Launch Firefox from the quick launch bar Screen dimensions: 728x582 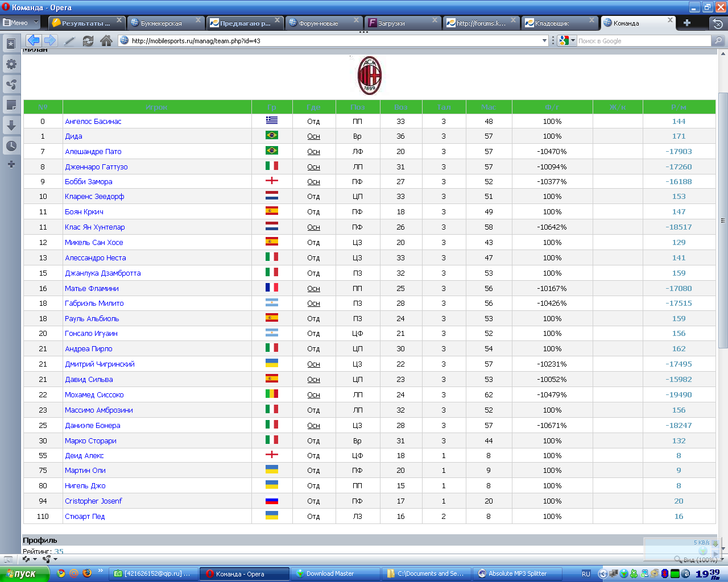pyautogui.click(x=87, y=573)
